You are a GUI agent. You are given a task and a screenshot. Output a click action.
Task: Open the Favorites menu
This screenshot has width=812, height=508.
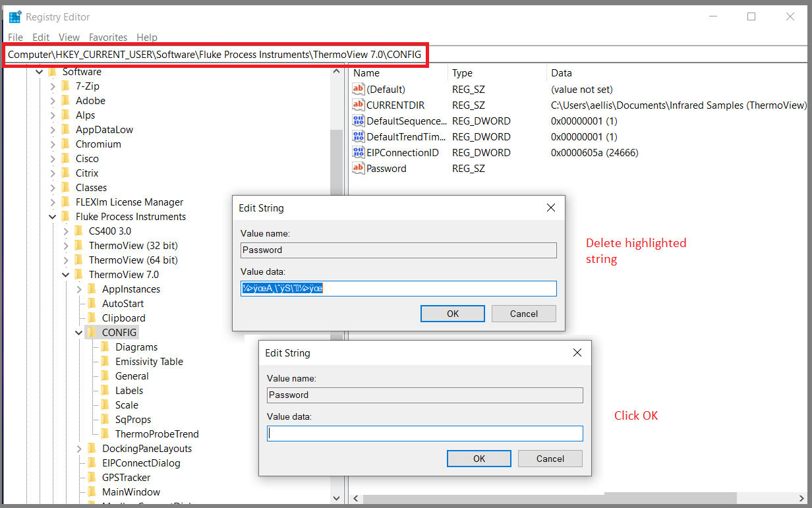click(x=109, y=38)
